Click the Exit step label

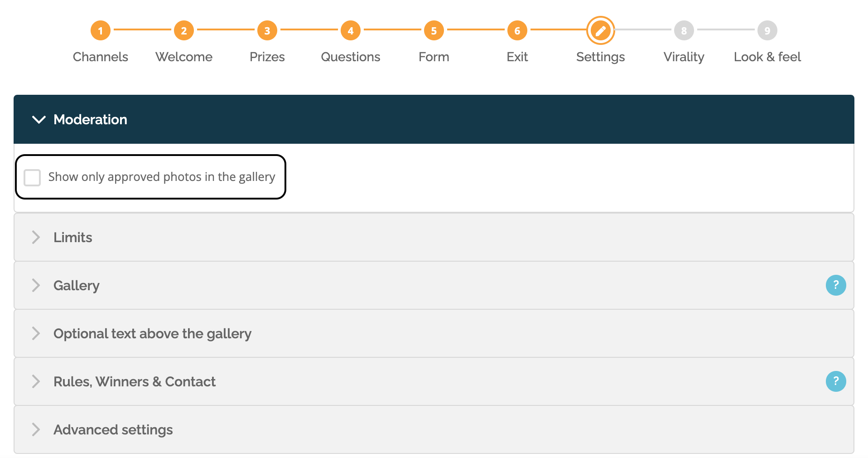pos(517,57)
